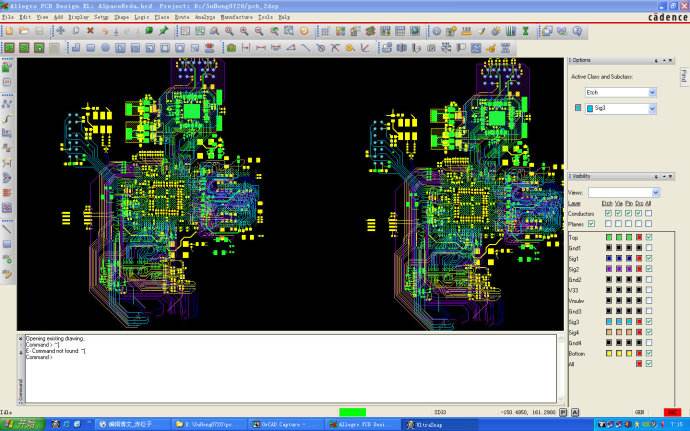The height and width of the screenshot is (431, 690).
Task: Click the OrCAD Capture taskbar button
Action: coord(285,424)
